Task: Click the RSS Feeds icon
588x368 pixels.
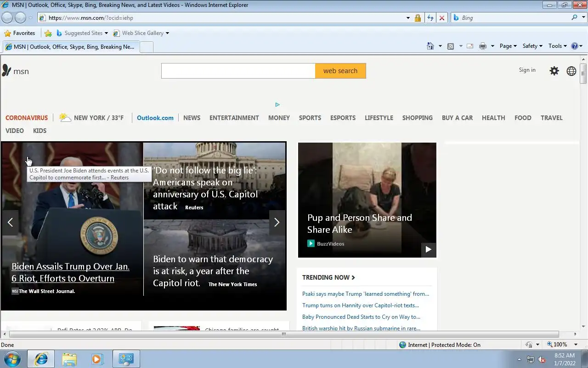Action: click(x=451, y=46)
